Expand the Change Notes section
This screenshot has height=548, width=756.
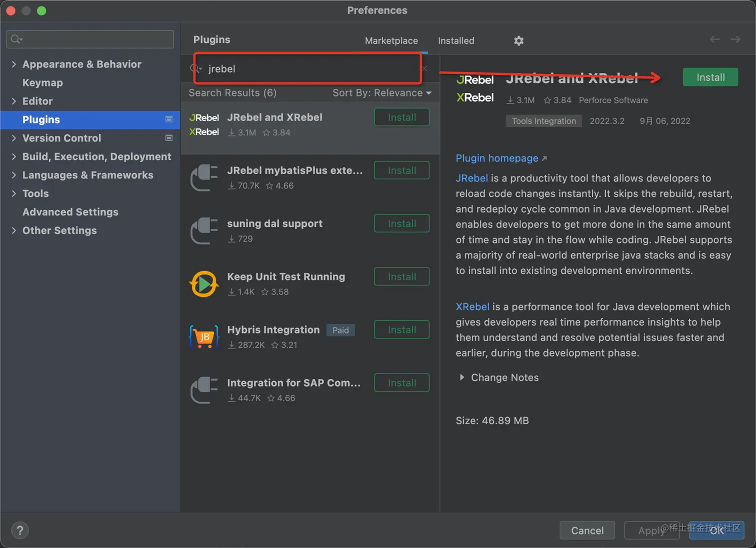[461, 377]
